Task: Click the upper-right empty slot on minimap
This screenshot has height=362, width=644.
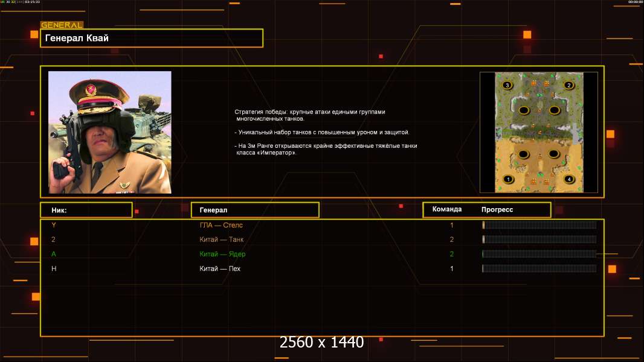Action: pyautogui.click(x=554, y=110)
